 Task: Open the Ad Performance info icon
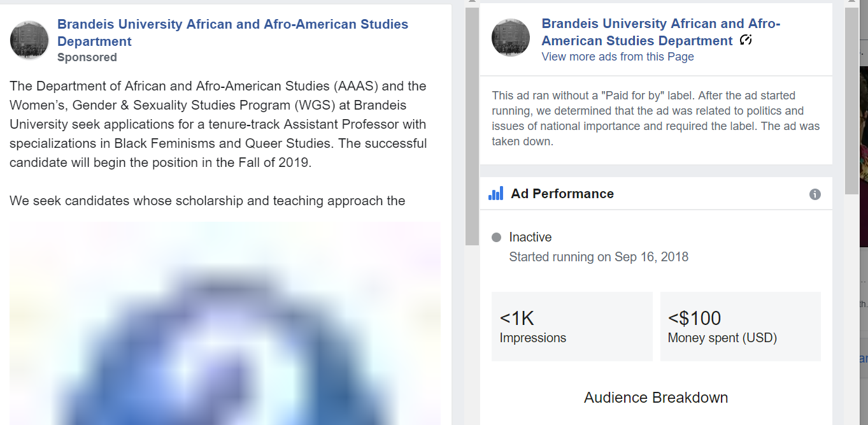click(x=815, y=194)
